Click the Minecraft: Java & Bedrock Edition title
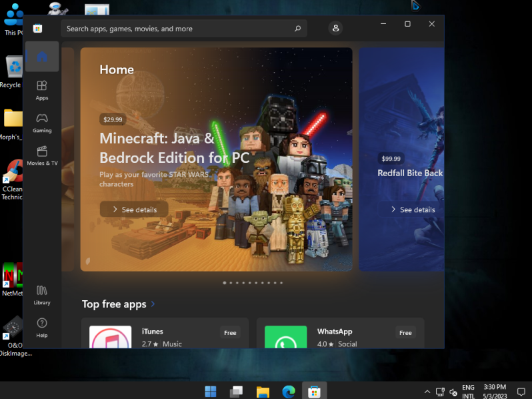532x399 pixels. point(175,148)
